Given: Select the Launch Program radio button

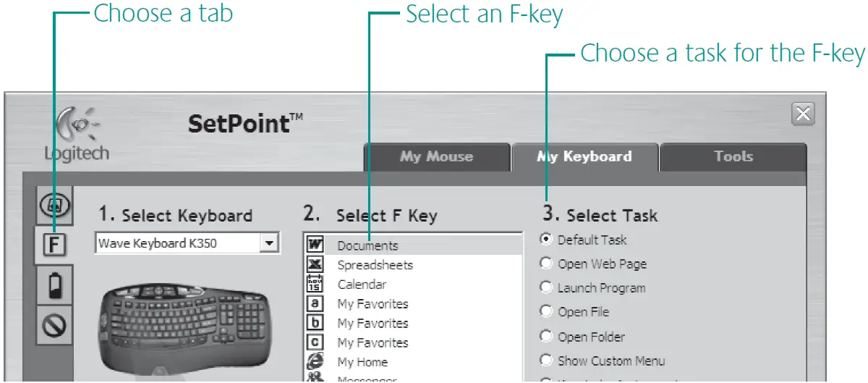Looking at the screenshot, I should (x=546, y=288).
